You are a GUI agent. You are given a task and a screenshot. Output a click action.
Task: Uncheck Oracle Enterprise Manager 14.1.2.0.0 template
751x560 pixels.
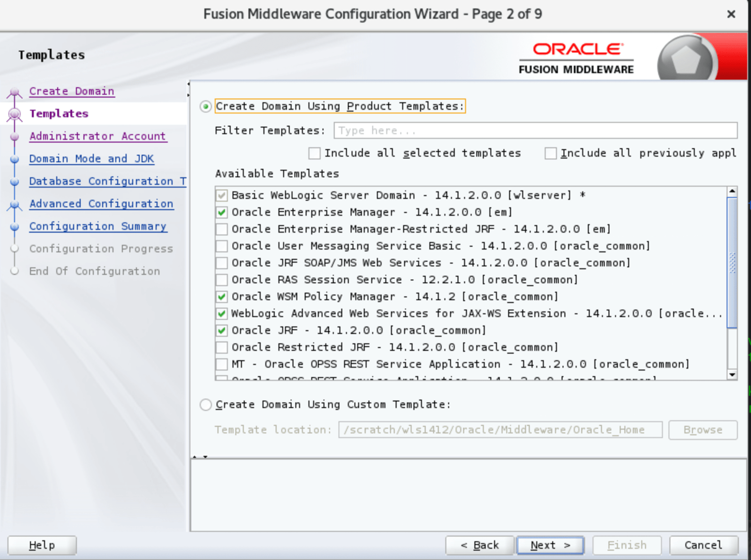coord(221,212)
